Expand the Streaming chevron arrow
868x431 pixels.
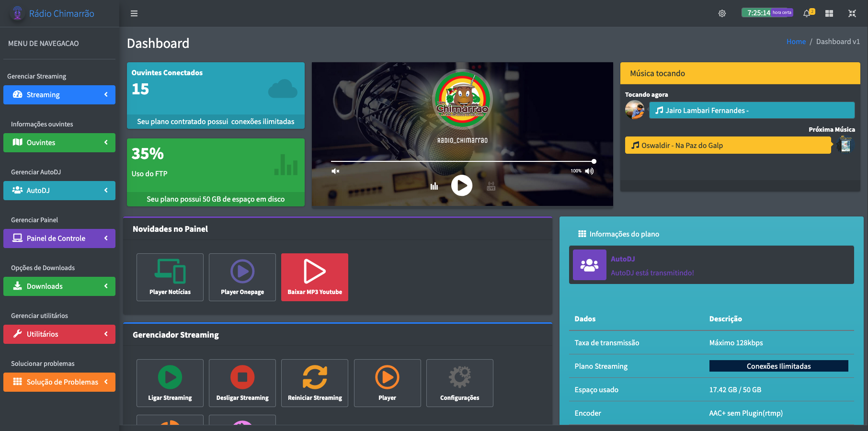106,94
